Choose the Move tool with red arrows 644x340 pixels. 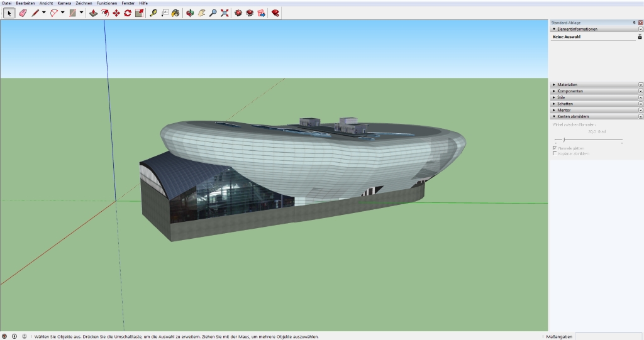116,13
